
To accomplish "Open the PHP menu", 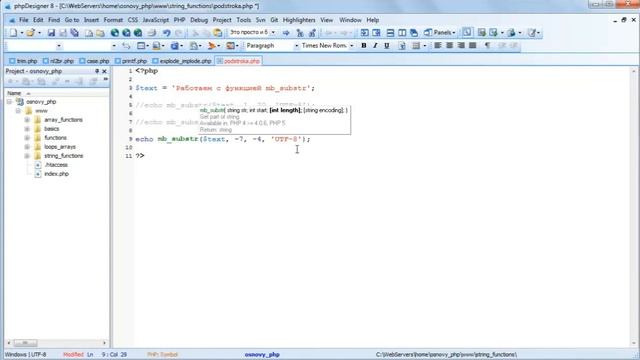I will pyautogui.click(x=179, y=20).
